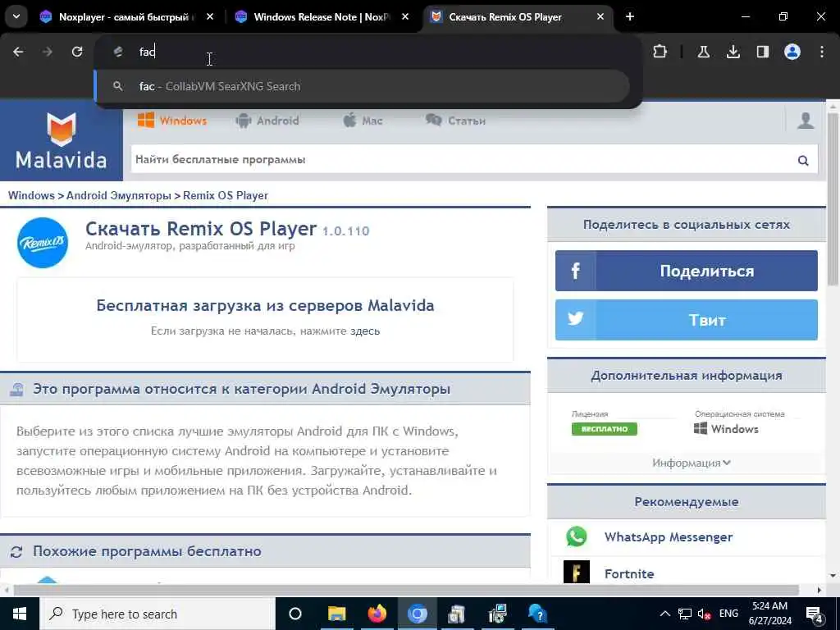Click the Chrome taskbar icon
The image size is (840, 630).
coord(418,614)
